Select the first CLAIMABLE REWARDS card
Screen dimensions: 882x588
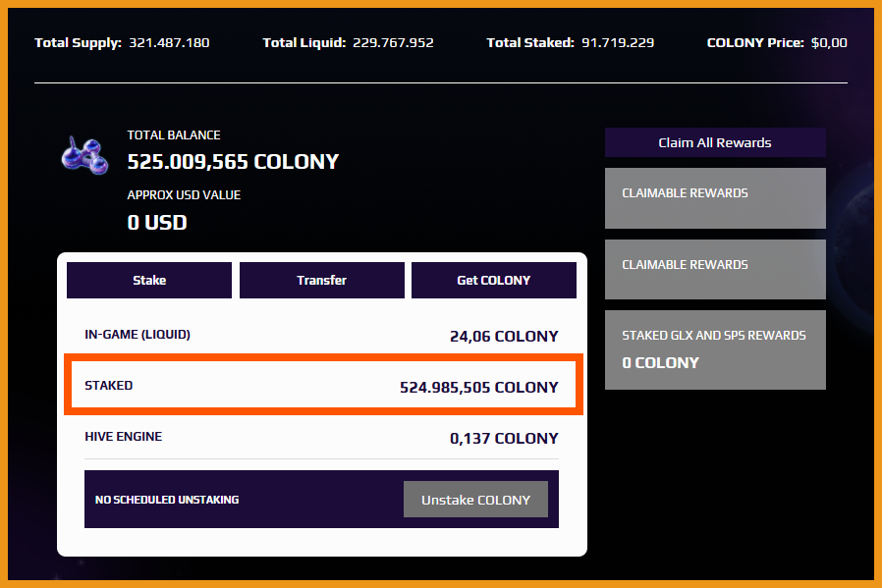click(715, 198)
